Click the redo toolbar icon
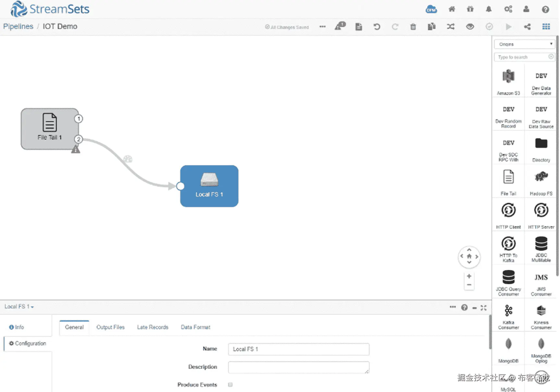The width and height of the screenshot is (560, 392). coord(395,27)
